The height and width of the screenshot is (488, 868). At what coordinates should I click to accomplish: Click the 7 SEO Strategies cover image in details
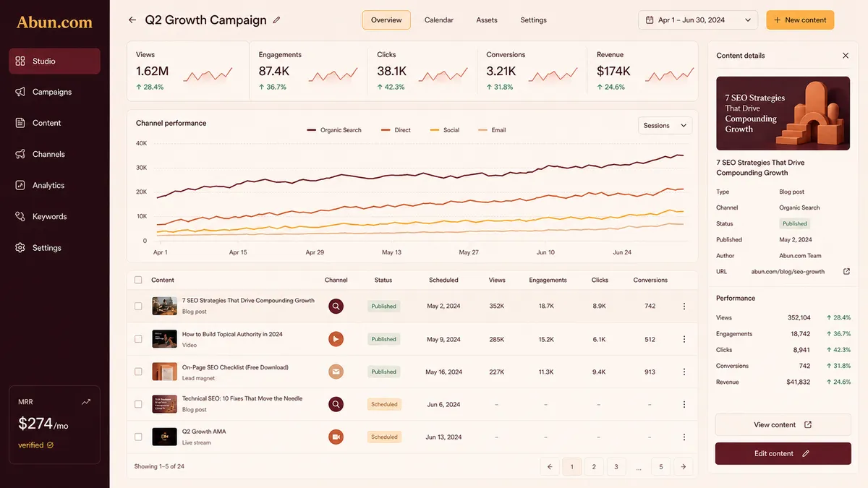click(x=783, y=114)
